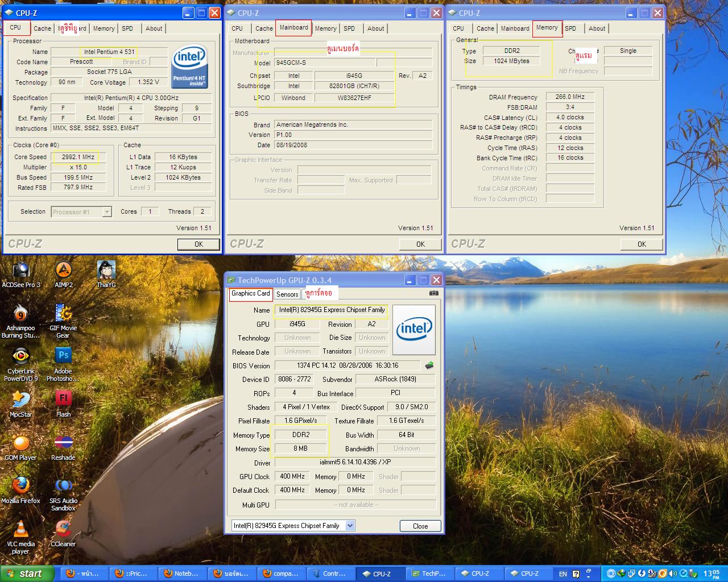Click the EN language indicator in taskbar
The height and width of the screenshot is (582, 728).
pyautogui.click(x=562, y=574)
